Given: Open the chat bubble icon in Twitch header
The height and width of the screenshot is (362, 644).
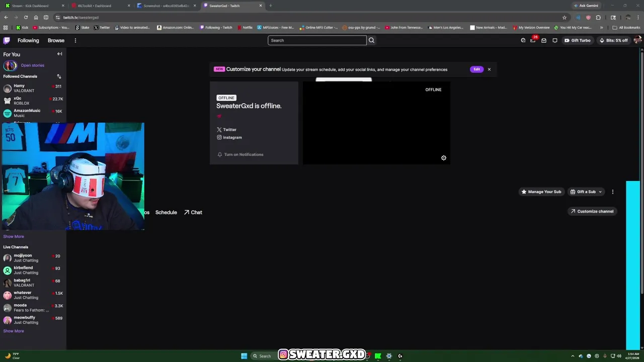Looking at the screenshot, I should pos(555,40).
